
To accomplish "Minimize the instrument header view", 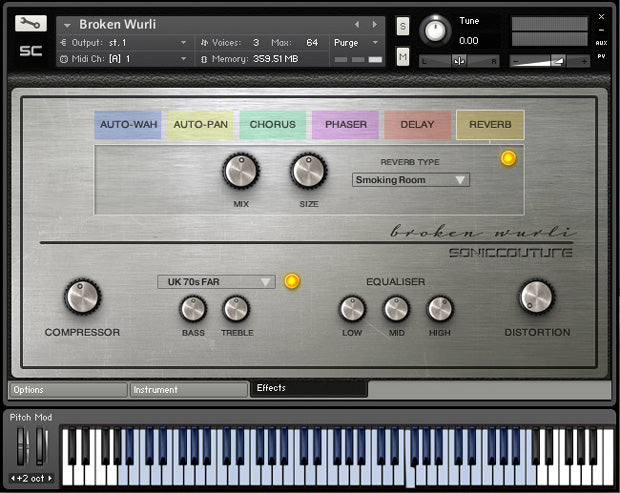I will [601, 30].
